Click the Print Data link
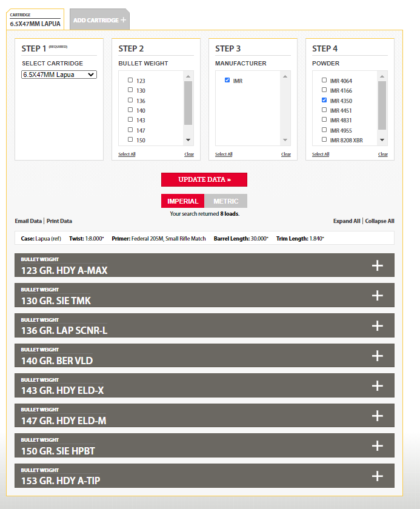Viewport: 420px width, 509px height. point(59,221)
